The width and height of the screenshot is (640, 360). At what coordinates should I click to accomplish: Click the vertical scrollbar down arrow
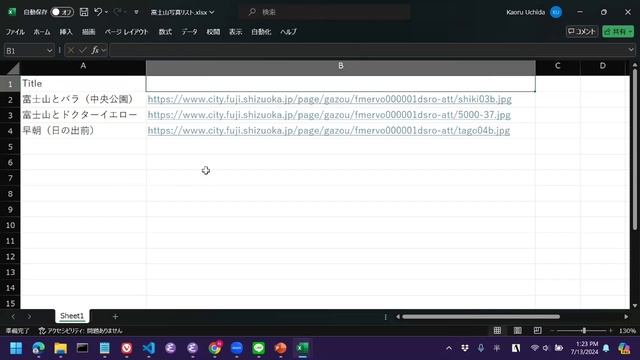635,305
